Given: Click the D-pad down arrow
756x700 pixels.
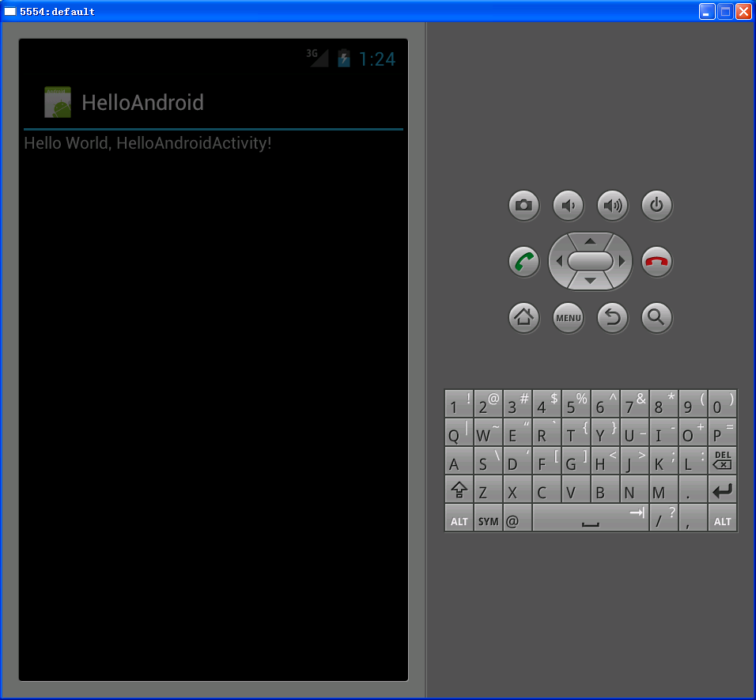Looking at the screenshot, I should [x=590, y=281].
